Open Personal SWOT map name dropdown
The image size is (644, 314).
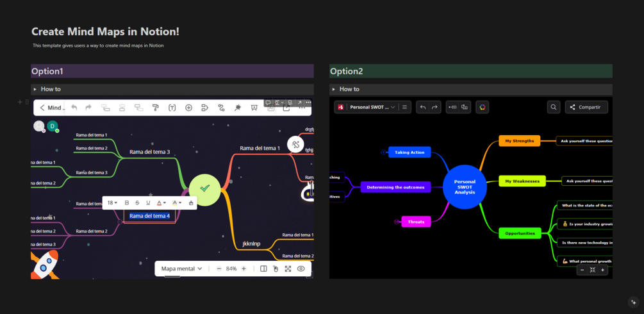point(372,107)
